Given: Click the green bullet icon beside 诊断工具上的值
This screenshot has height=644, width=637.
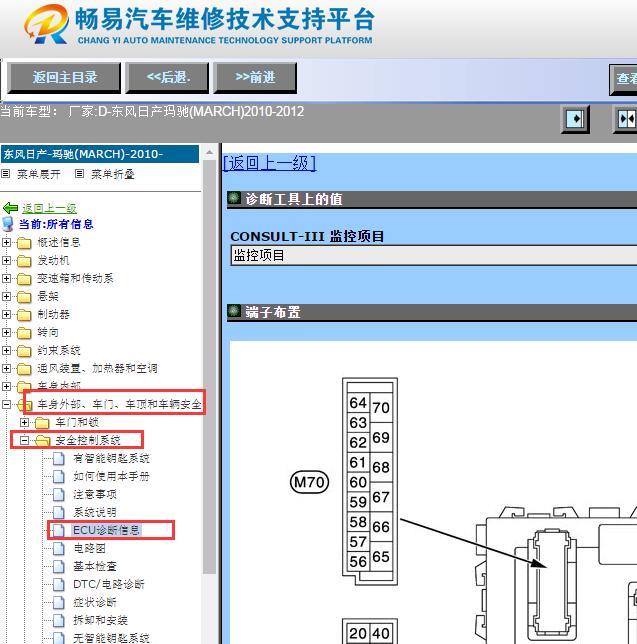Looking at the screenshot, I should click(234, 198).
